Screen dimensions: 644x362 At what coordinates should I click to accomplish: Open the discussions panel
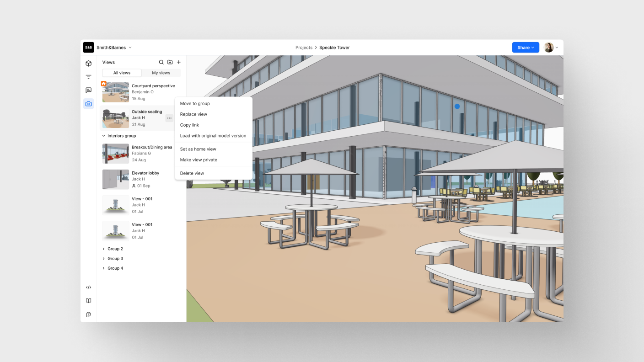click(x=88, y=90)
